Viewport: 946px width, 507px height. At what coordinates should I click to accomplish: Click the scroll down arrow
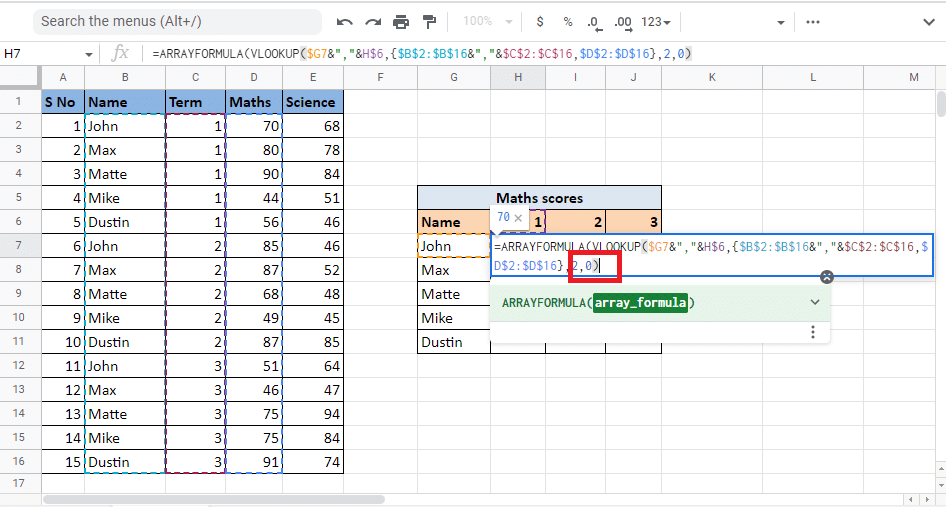pyautogui.click(x=941, y=484)
